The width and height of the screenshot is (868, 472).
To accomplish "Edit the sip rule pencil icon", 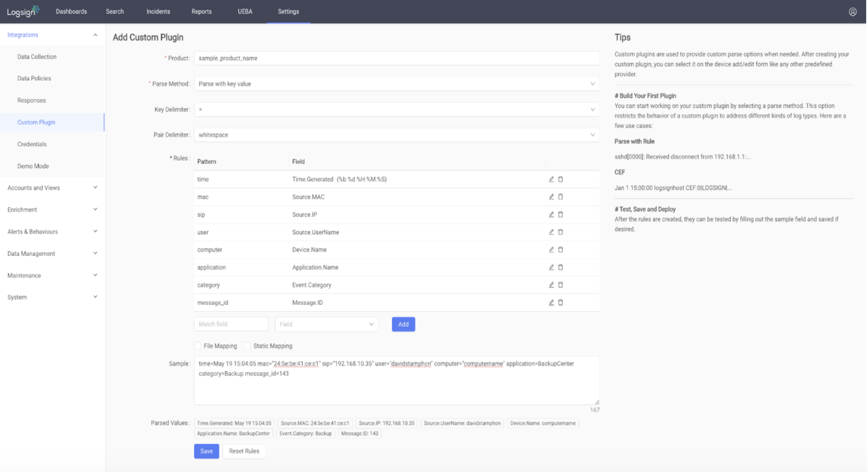I will click(551, 214).
